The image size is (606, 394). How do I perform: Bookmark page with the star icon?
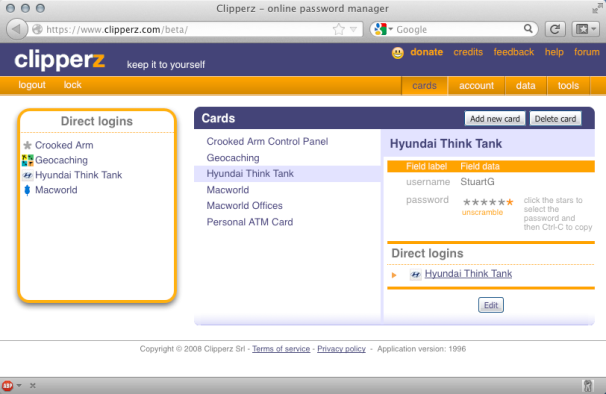pyautogui.click(x=339, y=29)
